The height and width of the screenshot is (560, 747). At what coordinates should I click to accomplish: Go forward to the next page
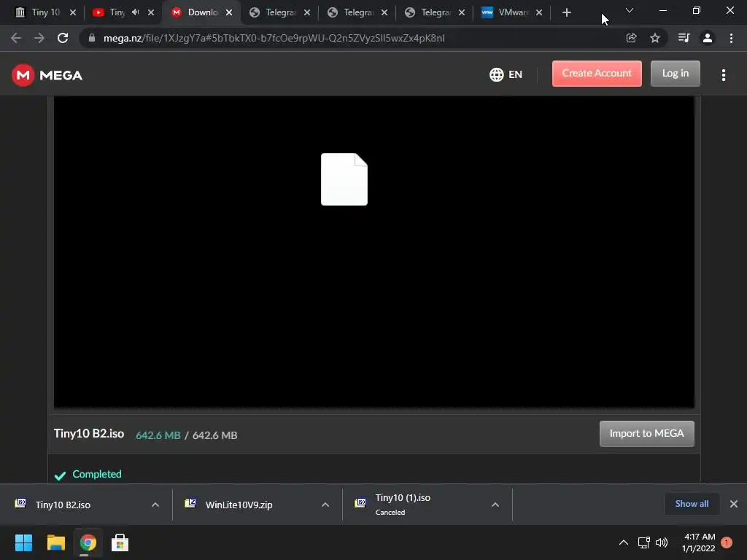click(x=39, y=38)
